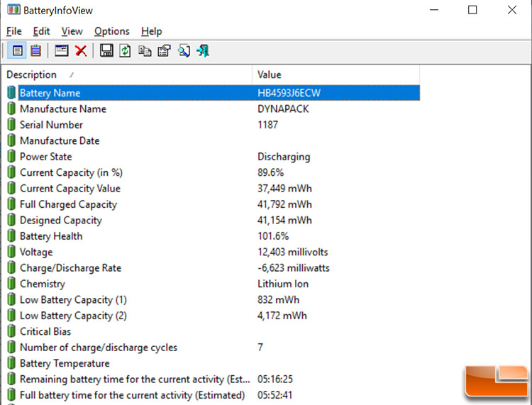
Task: Select the Show Battery Information toolbar icon
Action: pos(17,51)
